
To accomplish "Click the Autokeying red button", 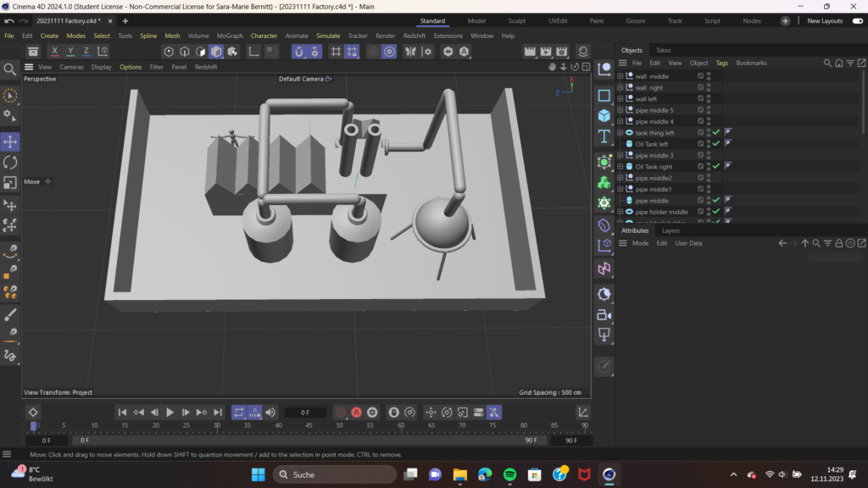I will [356, 413].
